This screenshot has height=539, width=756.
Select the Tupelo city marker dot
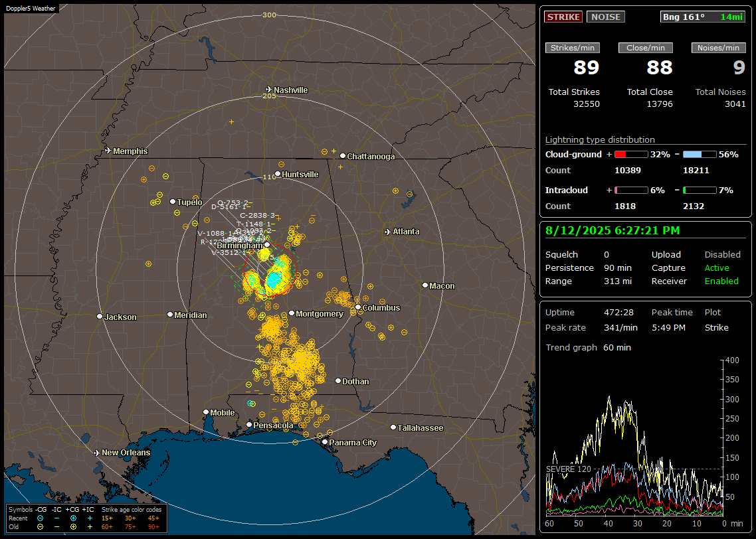click(173, 201)
